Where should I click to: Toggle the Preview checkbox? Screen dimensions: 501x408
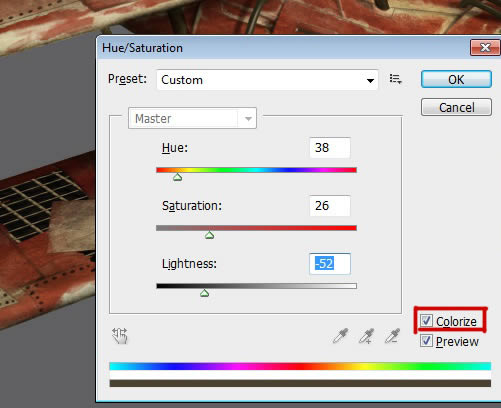coord(426,341)
